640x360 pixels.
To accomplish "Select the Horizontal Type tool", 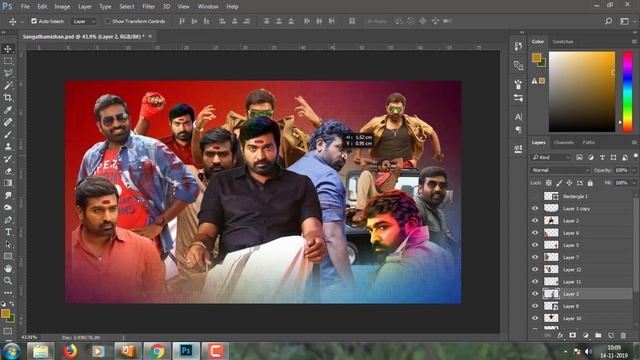I will [8, 232].
